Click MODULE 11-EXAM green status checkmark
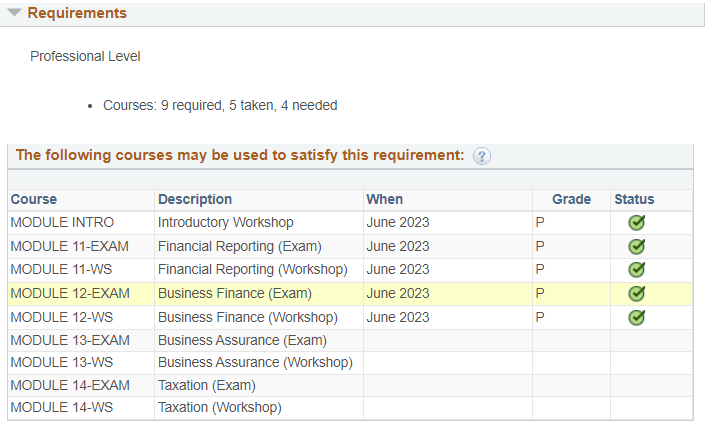The image size is (716, 434). coord(637,246)
